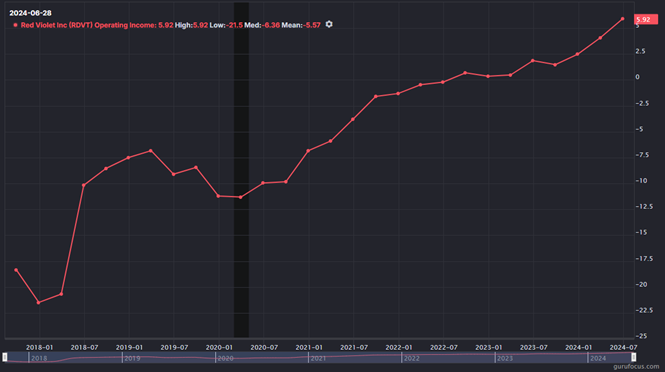Click the -17.5 y-axis label
Image resolution: width=665 pixels, height=372 pixels.
(643, 258)
